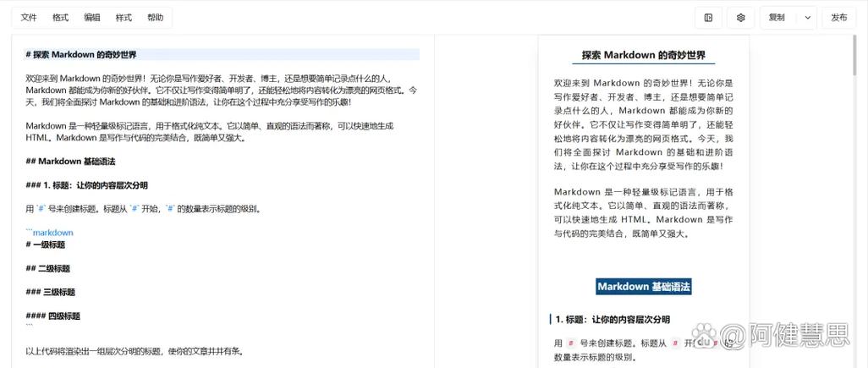Click the editor paragraph starting '欢迎来到 Markdown'
The height and width of the screenshot is (368, 868).
[222, 91]
